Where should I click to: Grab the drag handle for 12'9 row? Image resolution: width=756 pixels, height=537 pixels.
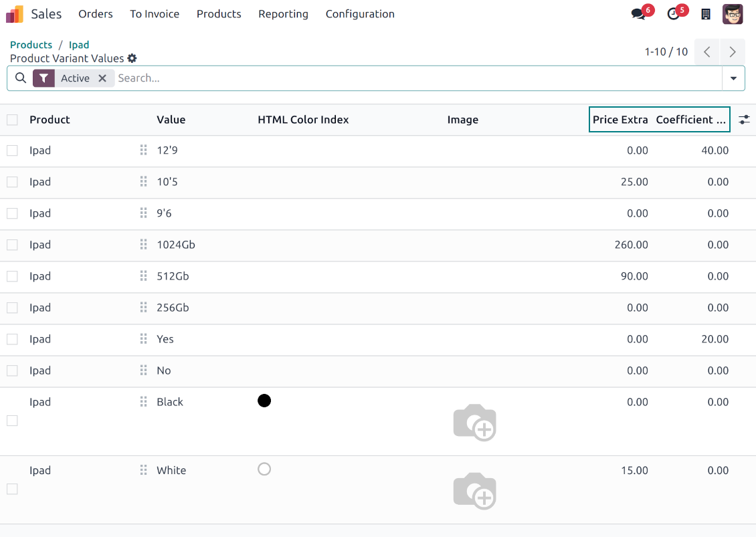pyautogui.click(x=143, y=150)
